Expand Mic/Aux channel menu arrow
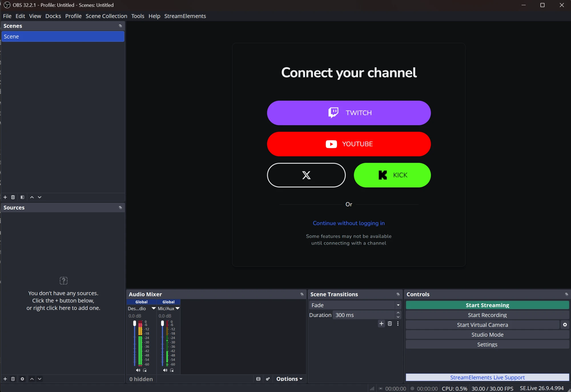 (178, 308)
